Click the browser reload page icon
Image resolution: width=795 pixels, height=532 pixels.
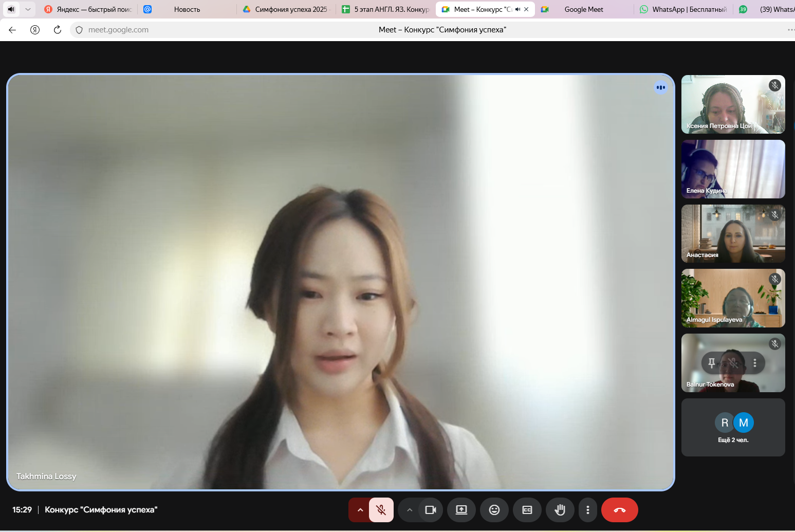click(58, 30)
